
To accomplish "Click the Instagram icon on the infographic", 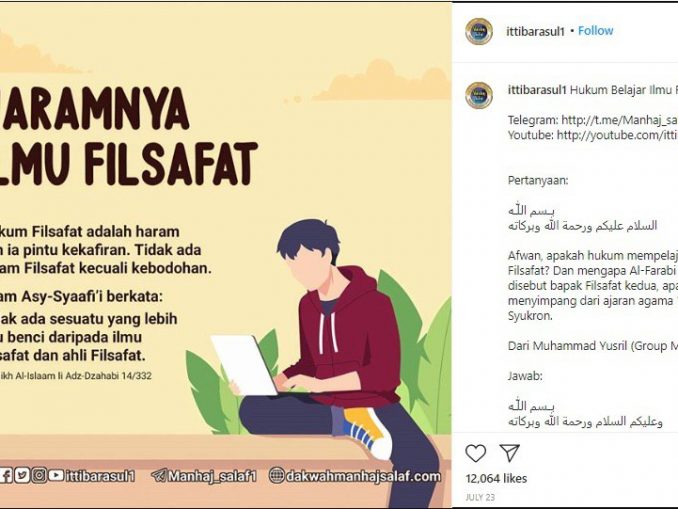I will [x=39, y=476].
